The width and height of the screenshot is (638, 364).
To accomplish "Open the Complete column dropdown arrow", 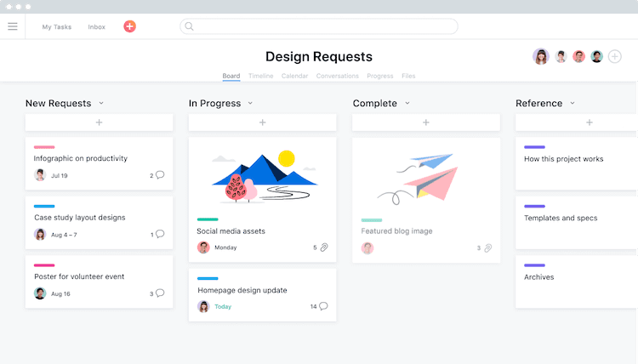I will point(407,103).
